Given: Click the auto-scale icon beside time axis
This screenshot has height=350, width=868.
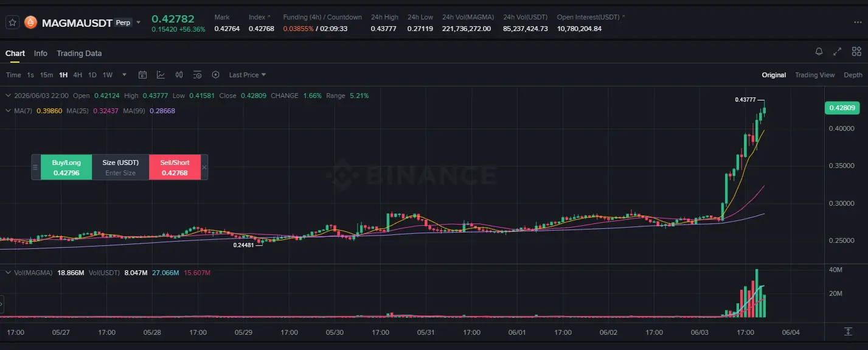Looking at the screenshot, I should pos(849,331).
